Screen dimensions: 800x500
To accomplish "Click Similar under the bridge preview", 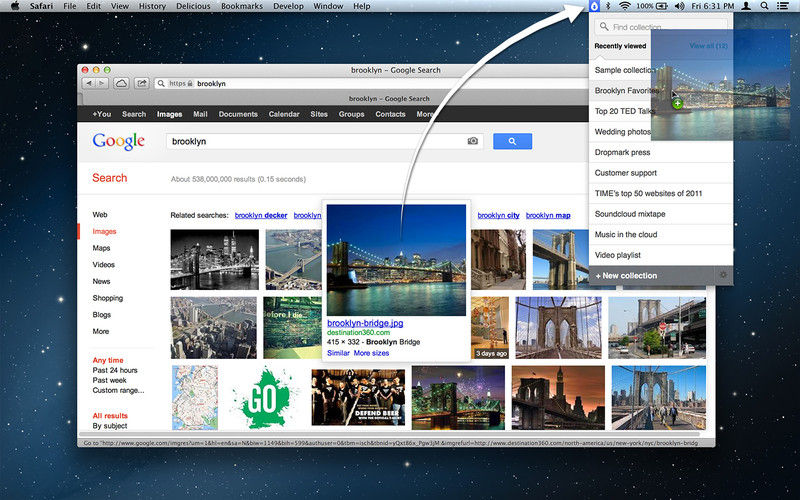I will point(338,353).
